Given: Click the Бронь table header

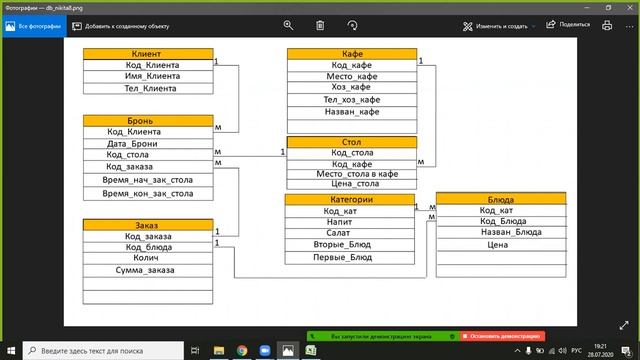Looking at the screenshot, I should (x=148, y=120).
